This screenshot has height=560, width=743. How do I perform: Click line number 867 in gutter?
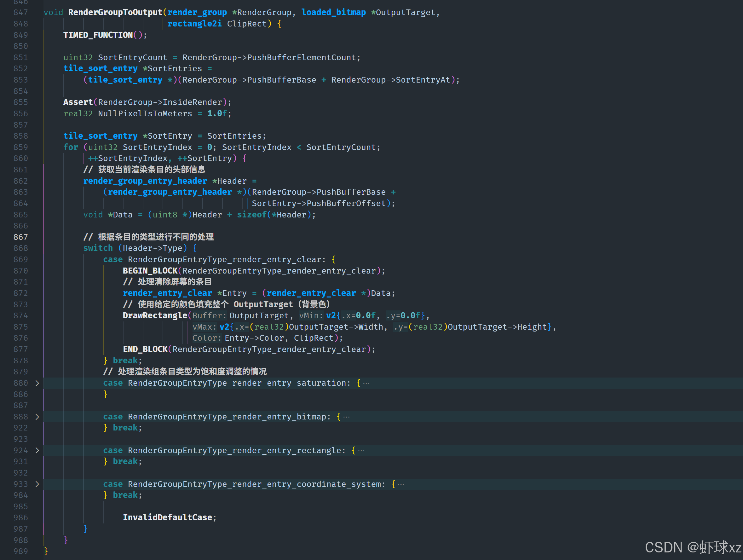[x=20, y=237]
